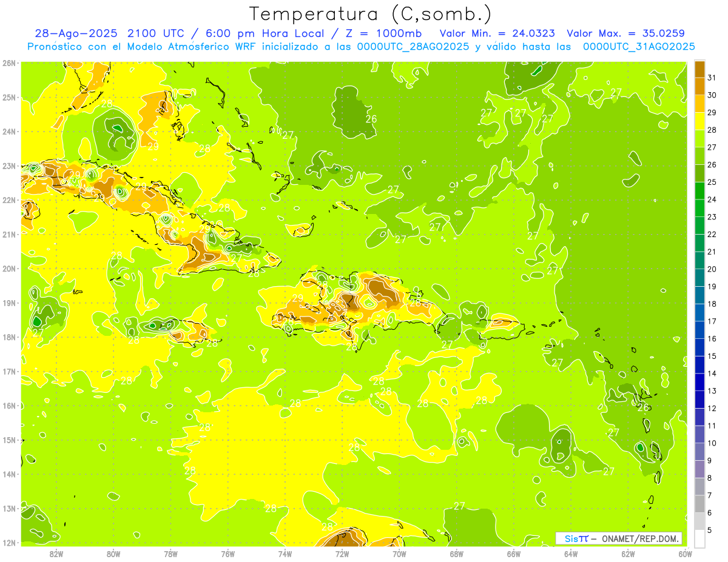The height and width of the screenshot is (562, 728).
Task: Click the brown legend swatch above 31
Action: point(699,69)
